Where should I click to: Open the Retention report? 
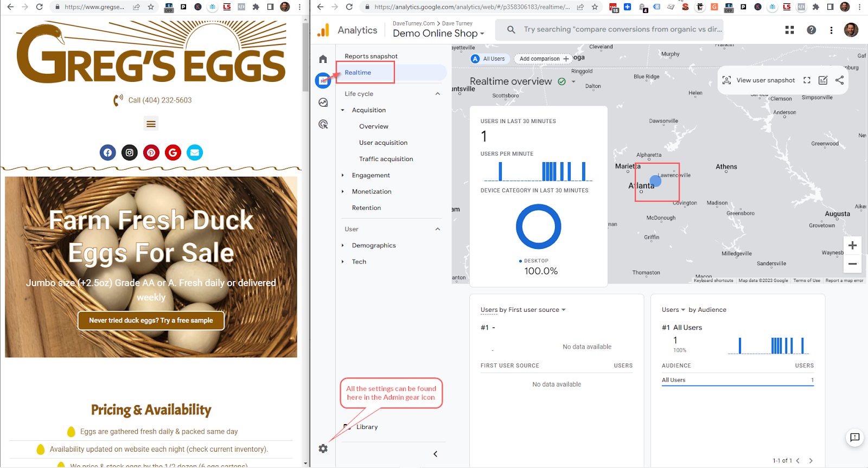pyautogui.click(x=366, y=208)
